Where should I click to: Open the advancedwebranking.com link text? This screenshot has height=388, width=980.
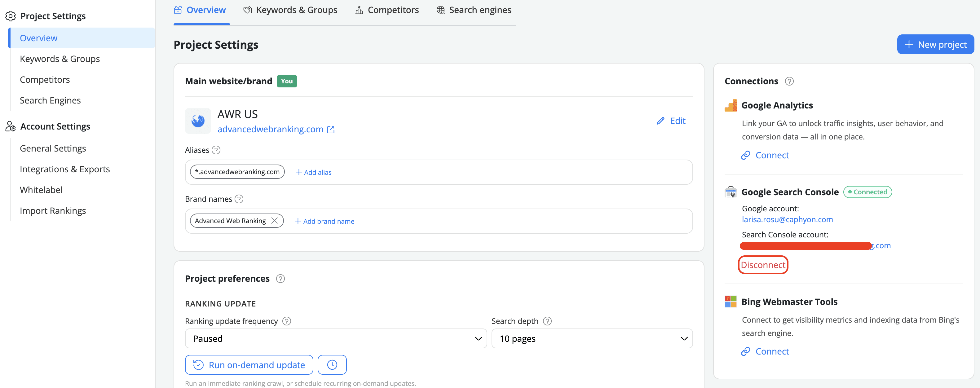[x=270, y=129]
